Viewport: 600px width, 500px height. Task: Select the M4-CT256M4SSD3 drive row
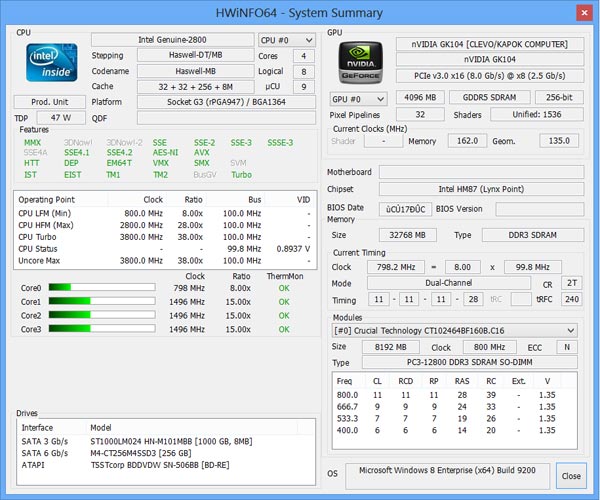166,453
